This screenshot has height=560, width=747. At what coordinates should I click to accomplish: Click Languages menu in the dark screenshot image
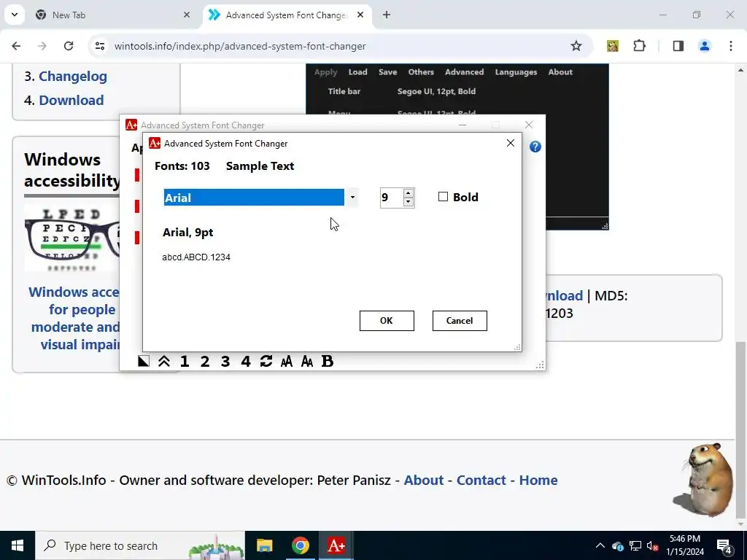[x=516, y=72]
